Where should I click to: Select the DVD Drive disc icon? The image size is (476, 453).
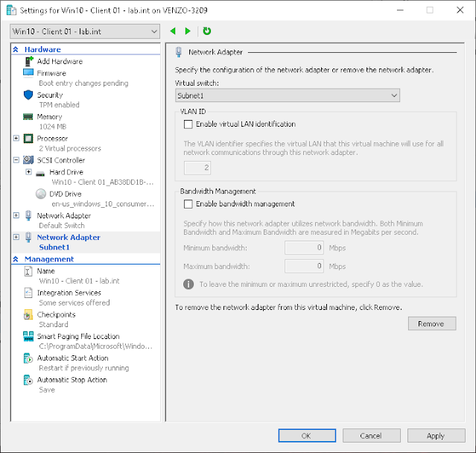[41, 194]
